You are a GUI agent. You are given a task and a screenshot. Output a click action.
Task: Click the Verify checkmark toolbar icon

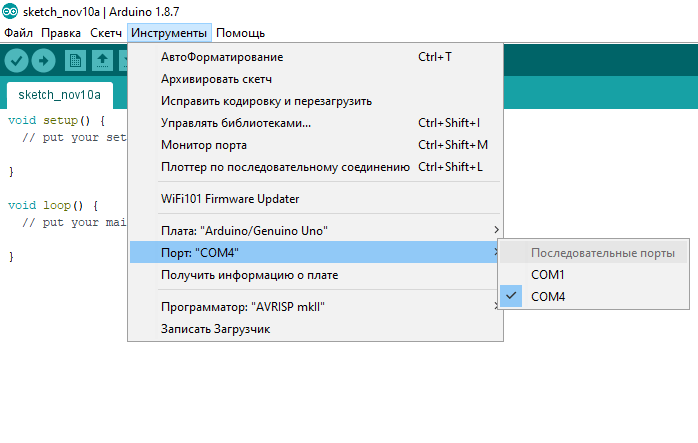(16, 61)
